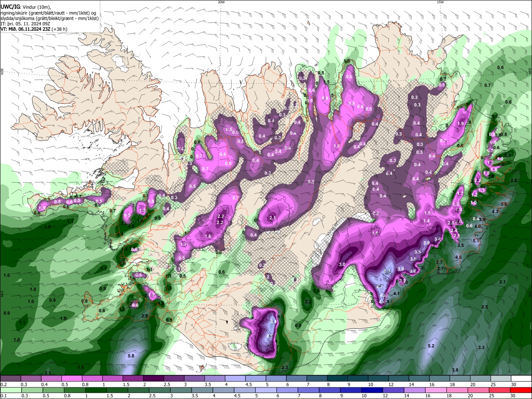Pick snow legend swatch from 1 to 1.5
532x399 pixels.
pos(113,379)
